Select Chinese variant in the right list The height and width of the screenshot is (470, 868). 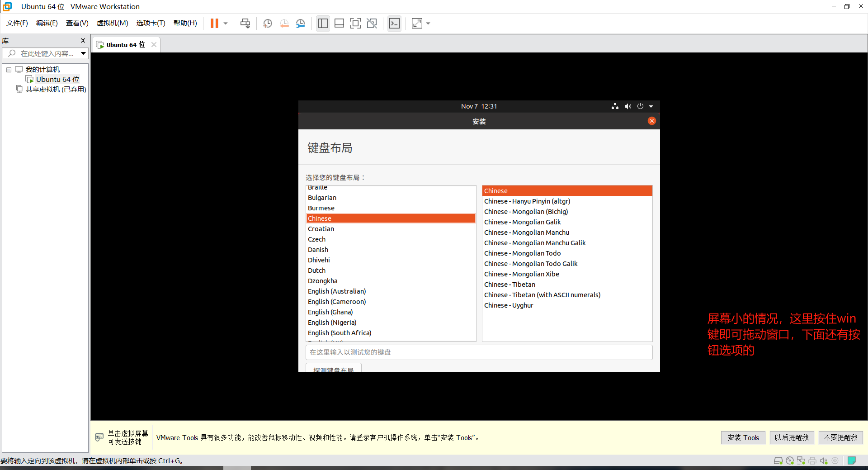point(567,191)
